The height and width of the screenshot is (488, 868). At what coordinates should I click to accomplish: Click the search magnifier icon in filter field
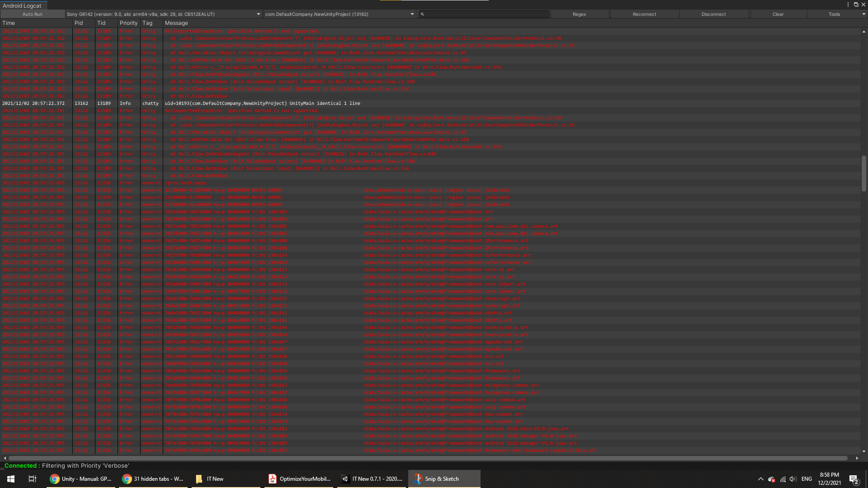pos(422,14)
